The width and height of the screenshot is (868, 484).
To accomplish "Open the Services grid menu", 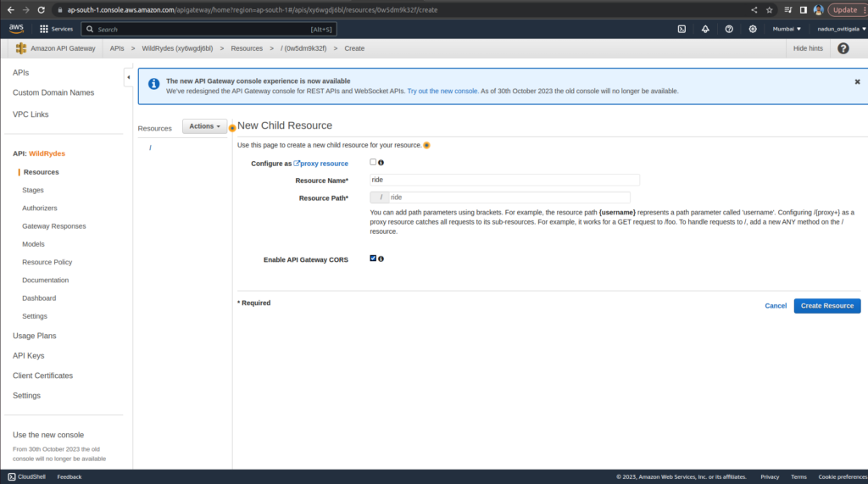I will pyautogui.click(x=56, y=29).
